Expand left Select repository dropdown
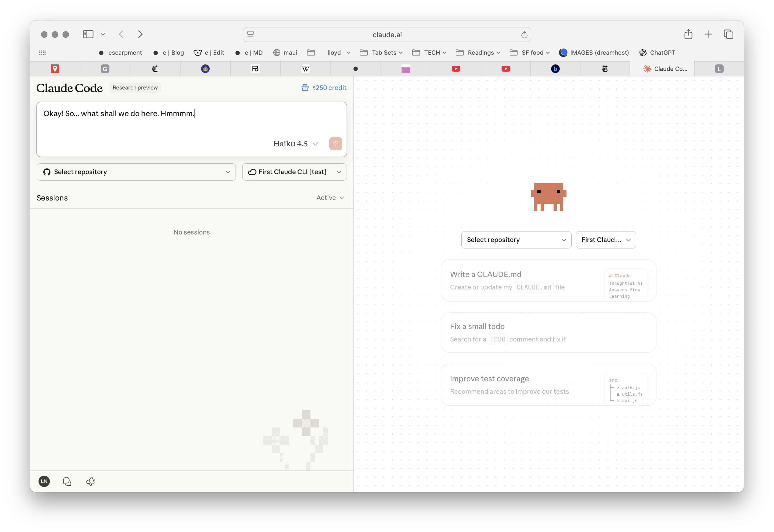This screenshot has width=774, height=532. click(x=136, y=172)
